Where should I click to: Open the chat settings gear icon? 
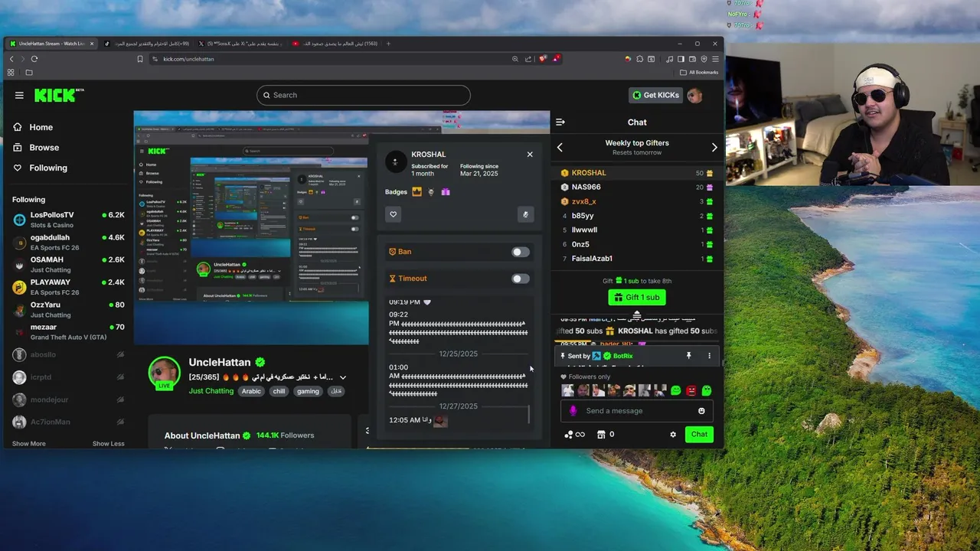[673, 435]
